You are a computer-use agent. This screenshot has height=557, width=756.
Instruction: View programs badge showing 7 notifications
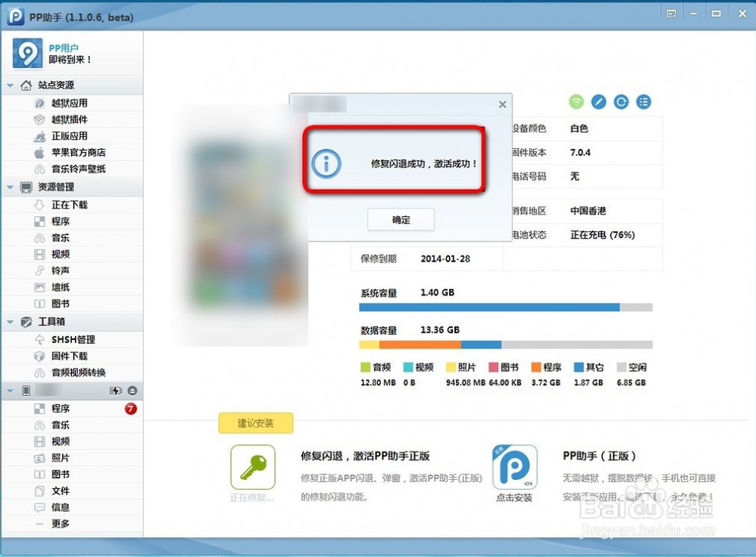pos(131,409)
